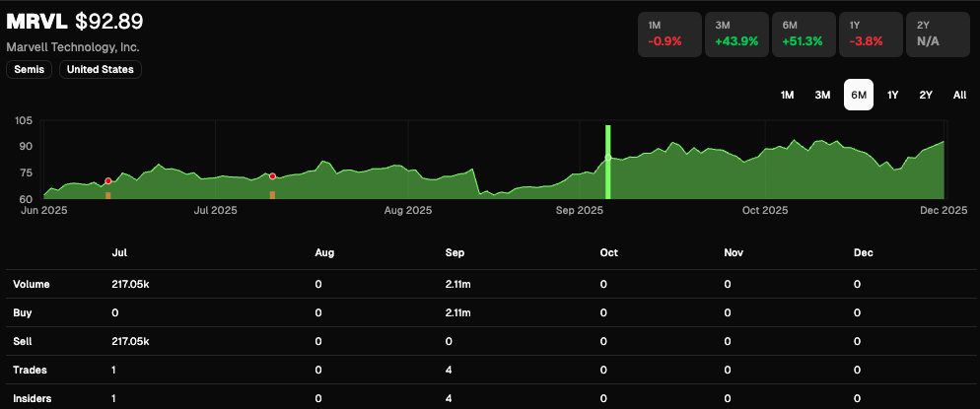The image size is (980, 409).
Task: Open the 3M performance card showing +43.9%
Action: tap(736, 34)
